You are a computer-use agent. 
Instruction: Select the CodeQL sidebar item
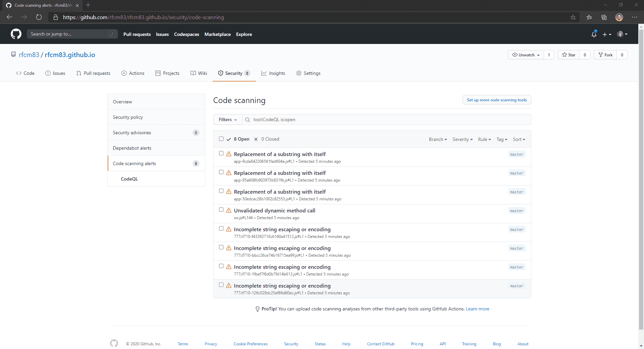[156, 179]
